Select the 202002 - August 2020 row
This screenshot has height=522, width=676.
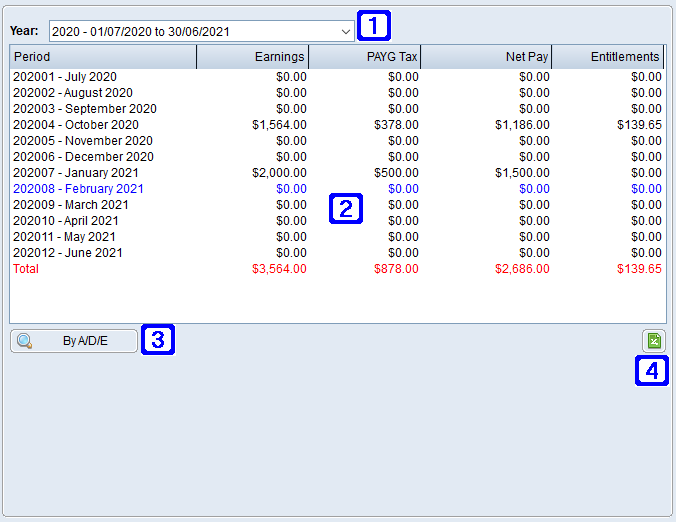(x=338, y=93)
